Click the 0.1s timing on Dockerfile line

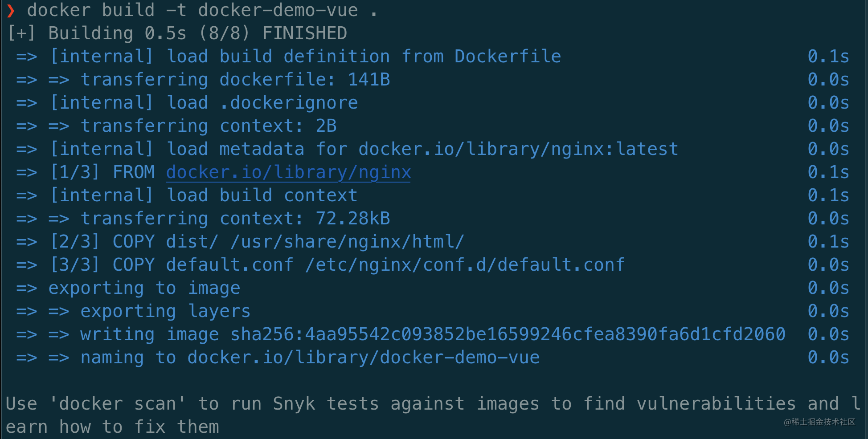828,57
